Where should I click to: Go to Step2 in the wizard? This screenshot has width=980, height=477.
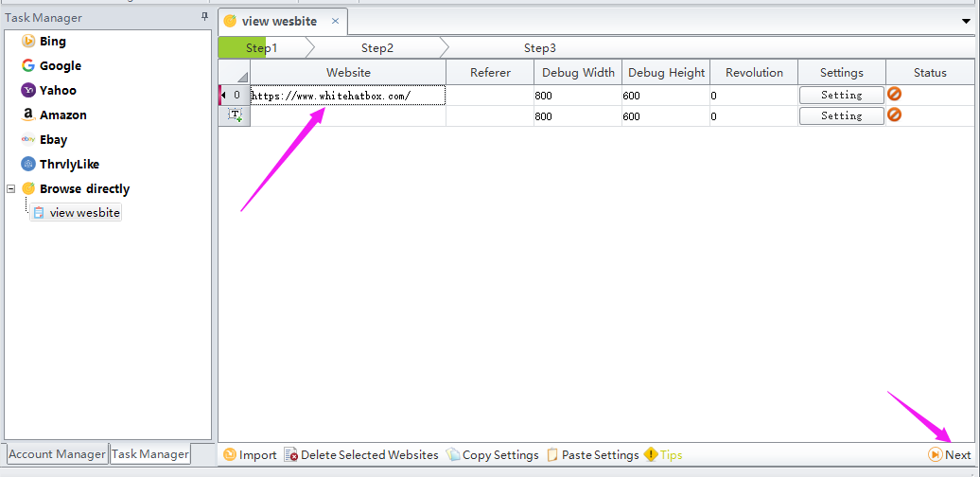[376, 47]
